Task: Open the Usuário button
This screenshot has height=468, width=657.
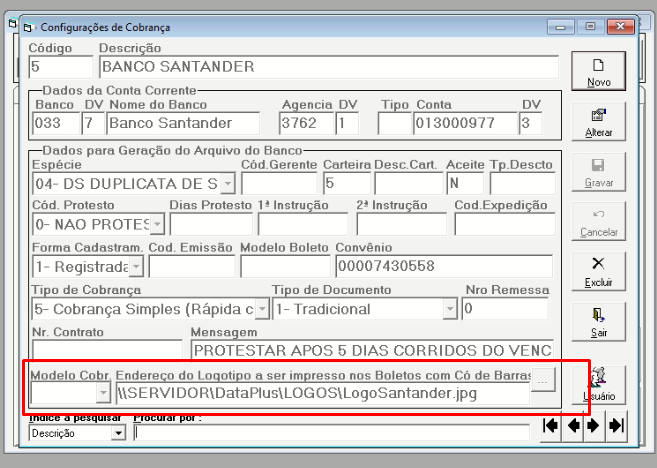Action: (598, 385)
